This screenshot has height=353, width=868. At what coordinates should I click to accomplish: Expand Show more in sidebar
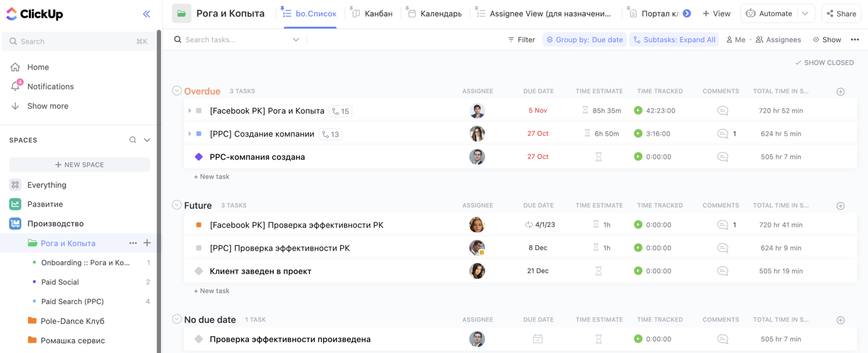point(48,106)
